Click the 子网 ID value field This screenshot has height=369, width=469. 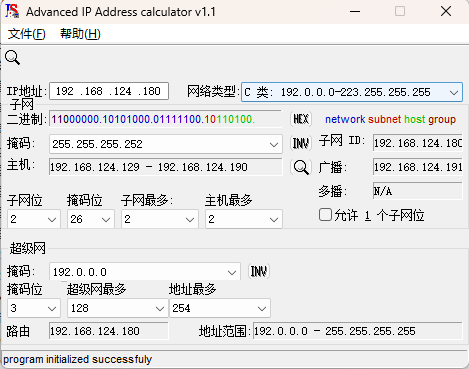pos(418,143)
